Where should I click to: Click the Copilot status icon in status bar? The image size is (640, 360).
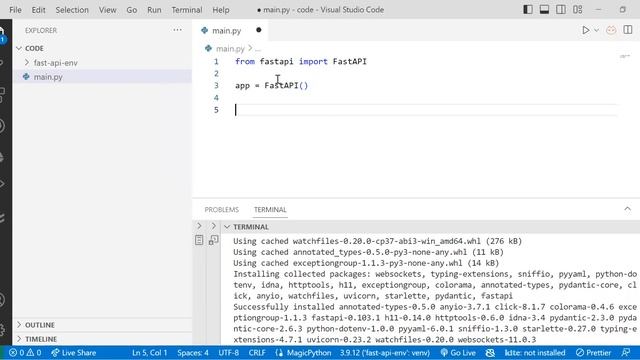(490, 353)
